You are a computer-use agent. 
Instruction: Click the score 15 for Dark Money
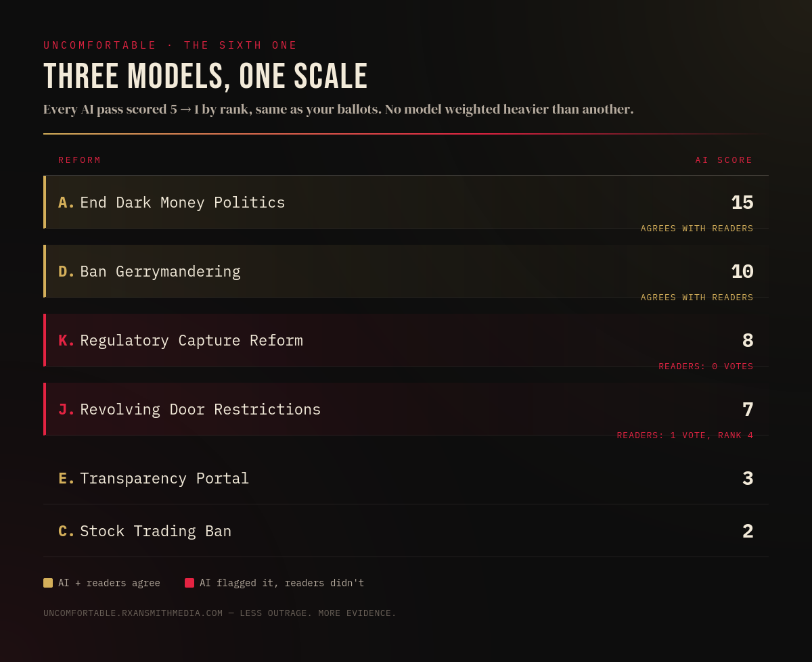tap(742, 203)
